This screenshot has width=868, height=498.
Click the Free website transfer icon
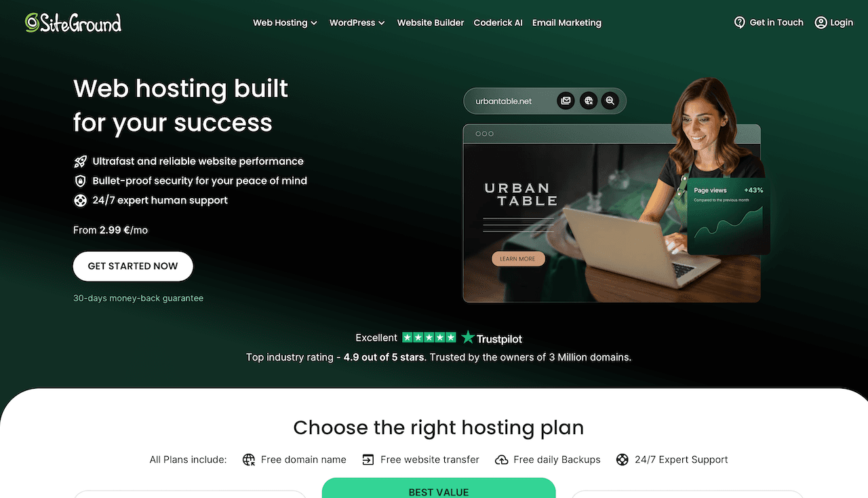(368, 459)
